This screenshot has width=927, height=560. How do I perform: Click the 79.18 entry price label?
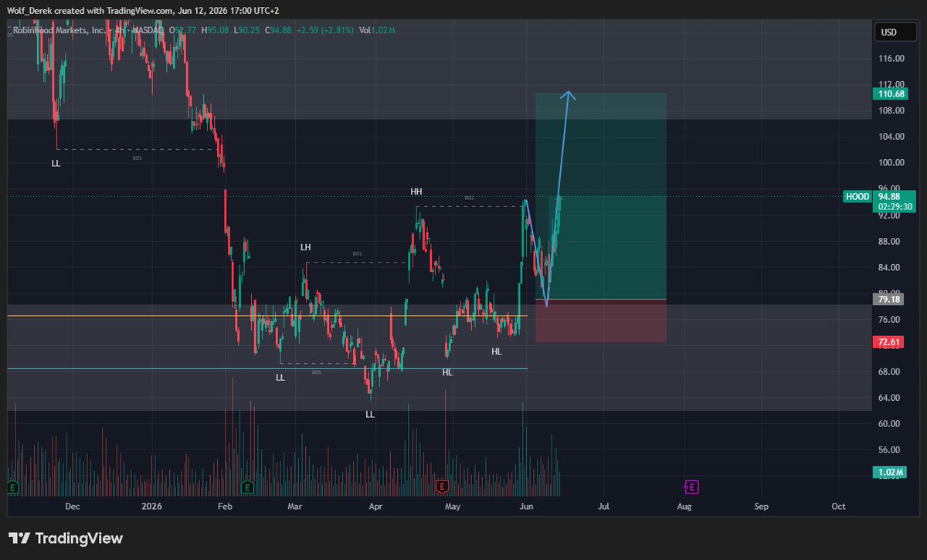coord(888,299)
